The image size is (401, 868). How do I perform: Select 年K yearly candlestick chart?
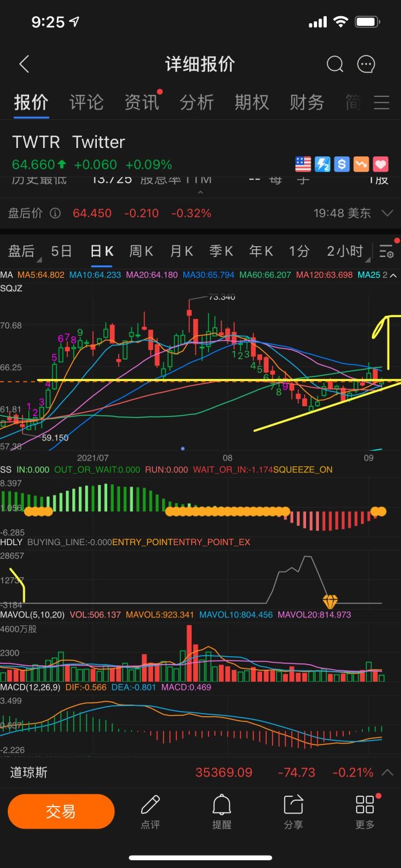coord(261,251)
